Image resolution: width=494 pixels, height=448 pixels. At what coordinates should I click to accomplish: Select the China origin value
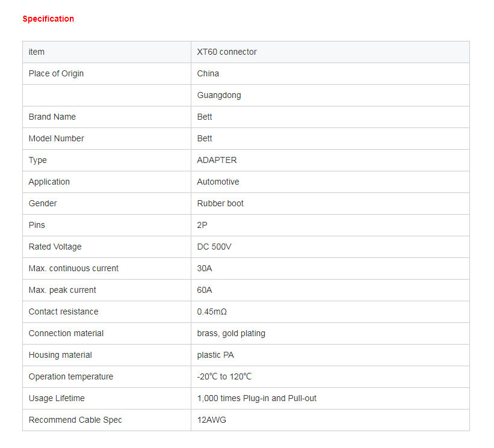(208, 74)
